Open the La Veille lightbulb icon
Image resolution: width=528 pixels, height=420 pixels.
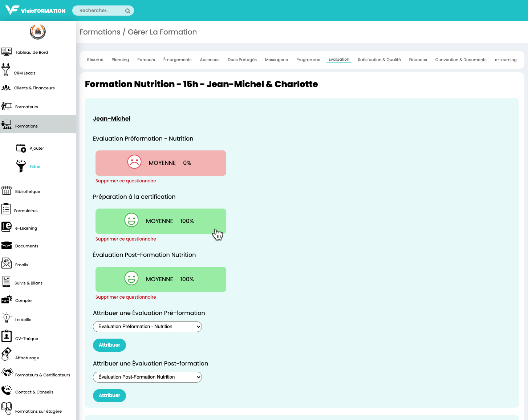coord(7,318)
